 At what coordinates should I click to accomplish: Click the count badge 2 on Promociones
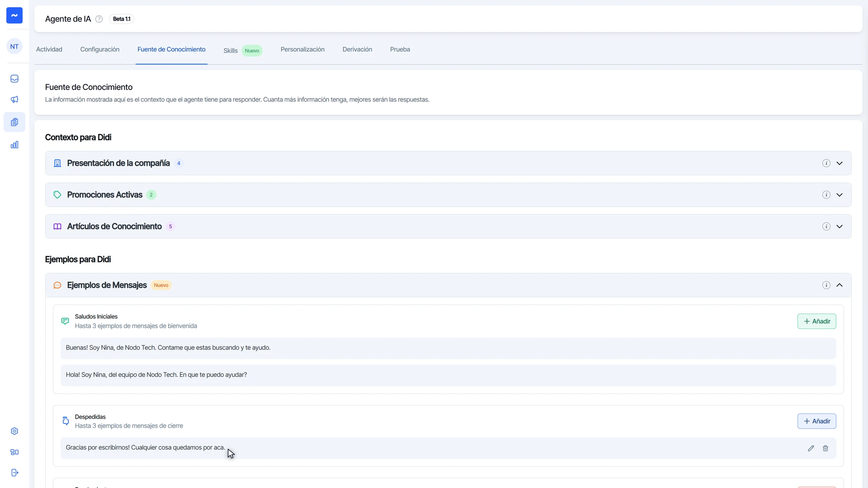click(151, 195)
